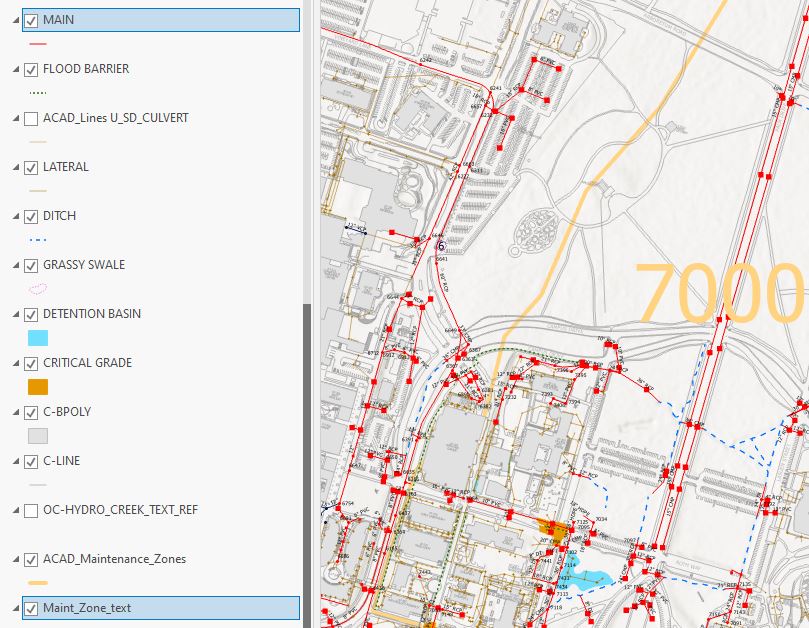Enable the OC-HYDRO_CREEK_TEXT_REF layer
Image resolution: width=809 pixels, height=628 pixels.
click(x=30, y=510)
